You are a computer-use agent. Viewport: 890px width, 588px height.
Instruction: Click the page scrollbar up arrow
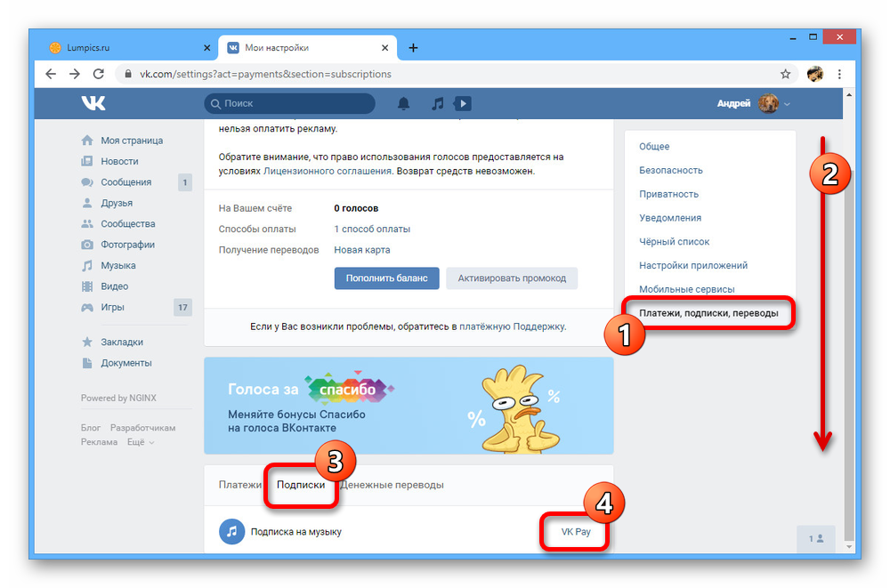click(x=849, y=95)
